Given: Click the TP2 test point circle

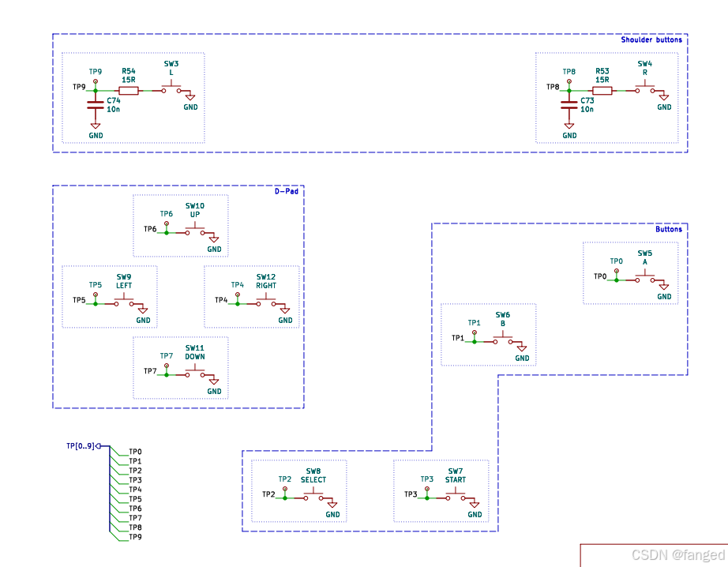Looking at the screenshot, I should [x=285, y=489].
